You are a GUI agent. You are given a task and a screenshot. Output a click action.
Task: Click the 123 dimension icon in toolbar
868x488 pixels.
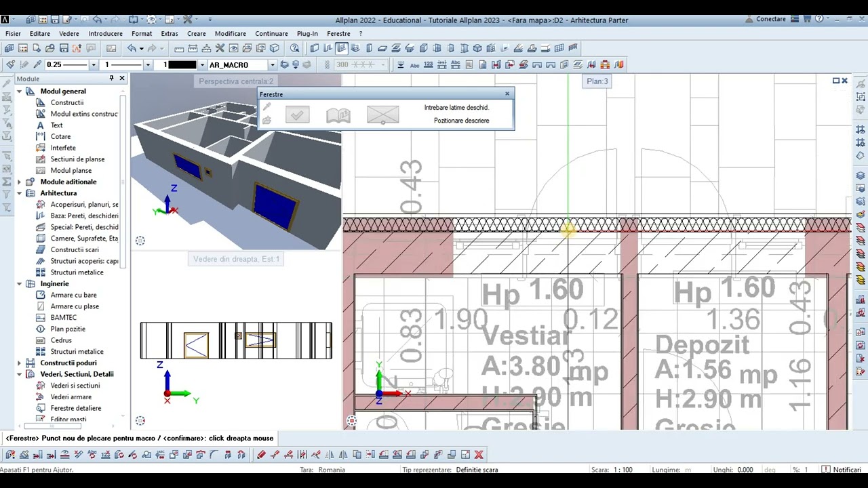pyautogui.click(x=428, y=64)
